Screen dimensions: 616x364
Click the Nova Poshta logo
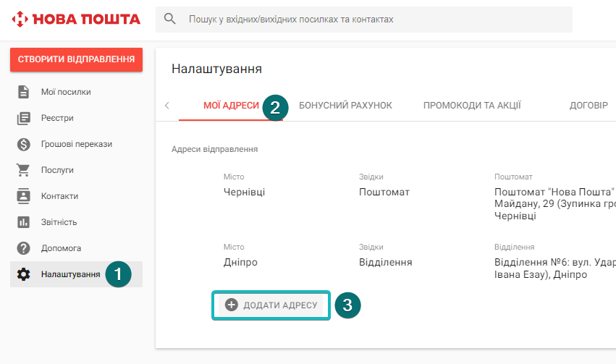(x=76, y=20)
